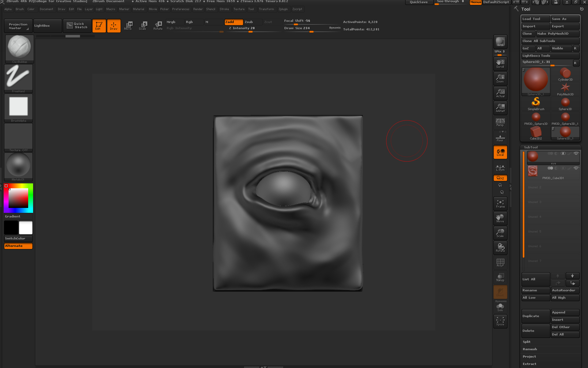Screen dimensions: 588x368
Task: Toggle Persp perspective view icon
Action: (500, 122)
